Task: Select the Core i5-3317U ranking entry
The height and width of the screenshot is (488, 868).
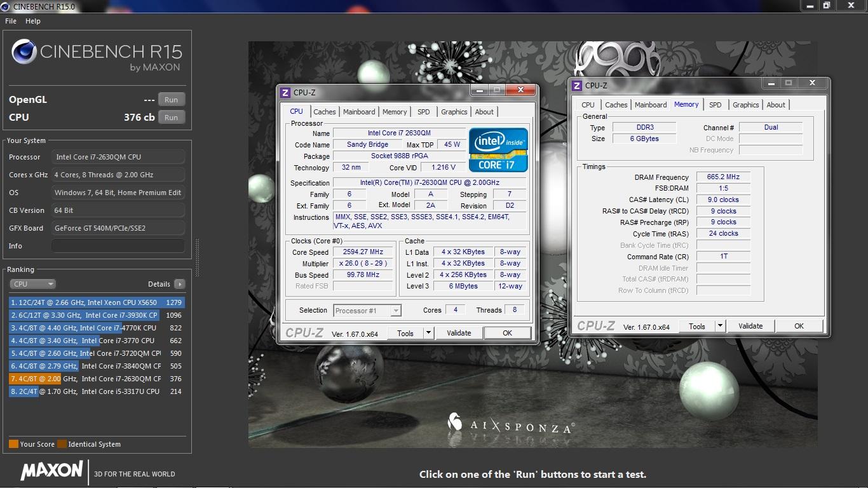Action: (x=97, y=391)
